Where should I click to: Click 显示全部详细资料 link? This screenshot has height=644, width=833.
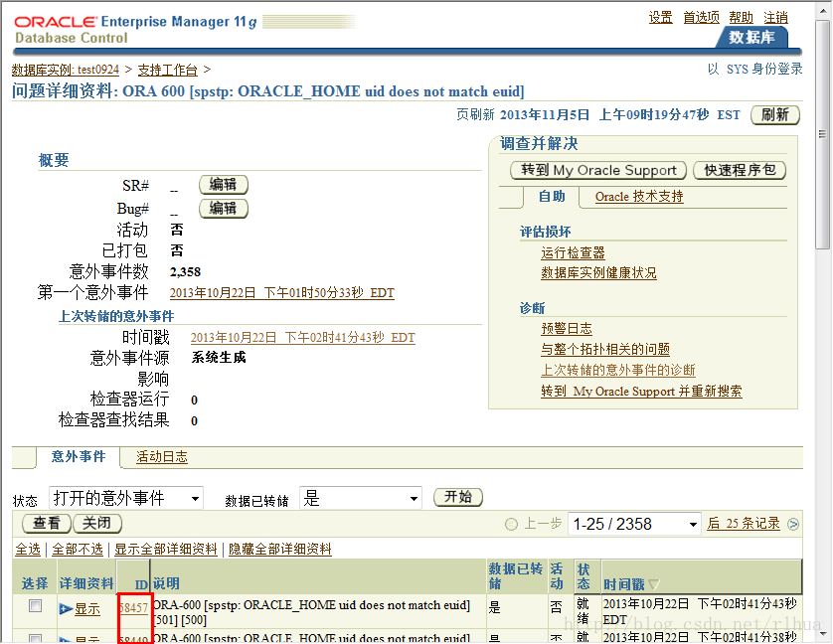click(166, 550)
